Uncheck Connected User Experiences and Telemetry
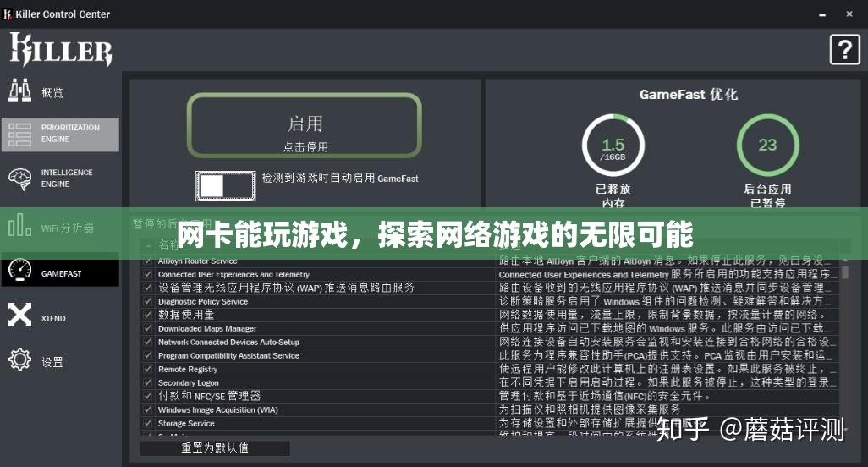The image size is (868, 467). coord(148,274)
